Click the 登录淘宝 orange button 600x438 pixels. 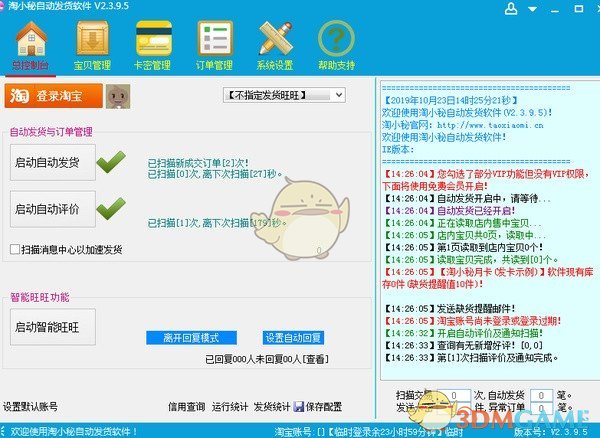54,96
